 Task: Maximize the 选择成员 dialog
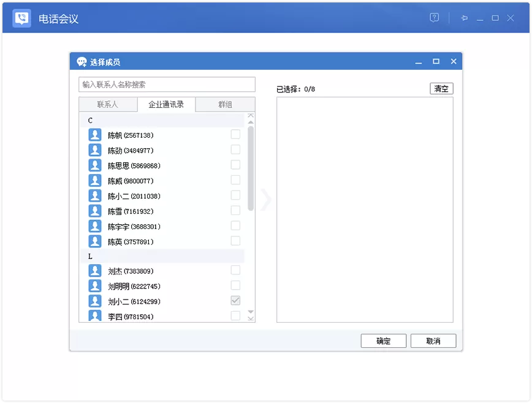436,61
